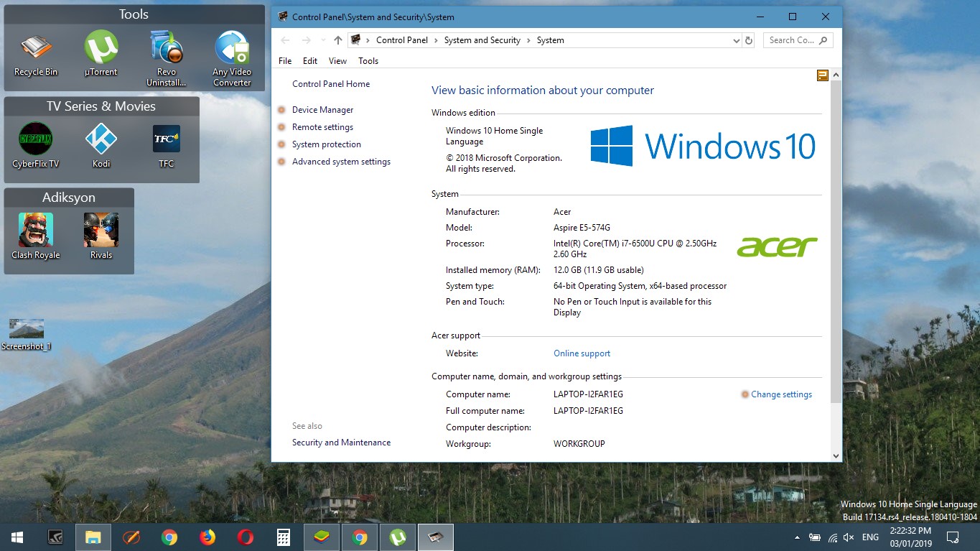The height and width of the screenshot is (551, 980).
Task: Open Security and Maintenance link
Action: click(x=342, y=443)
